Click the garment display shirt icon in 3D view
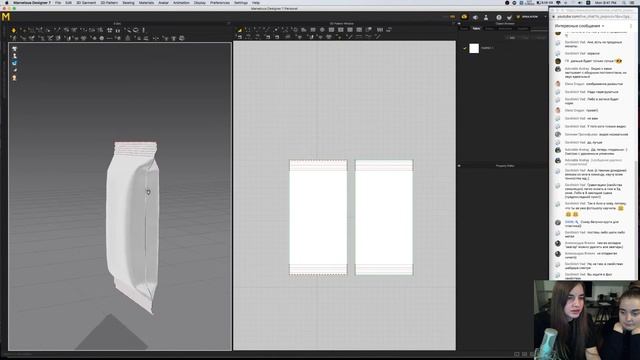The width and height of the screenshot is (640, 360). 15,49
